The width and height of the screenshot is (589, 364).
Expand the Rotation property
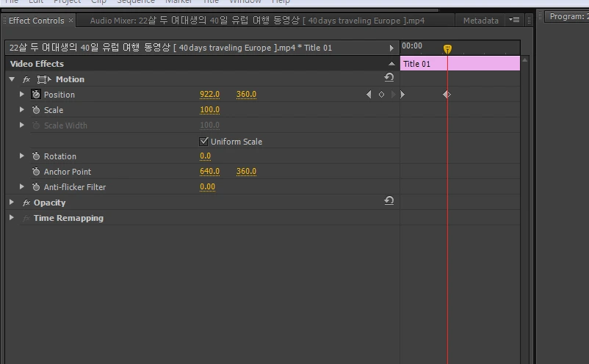22,156
